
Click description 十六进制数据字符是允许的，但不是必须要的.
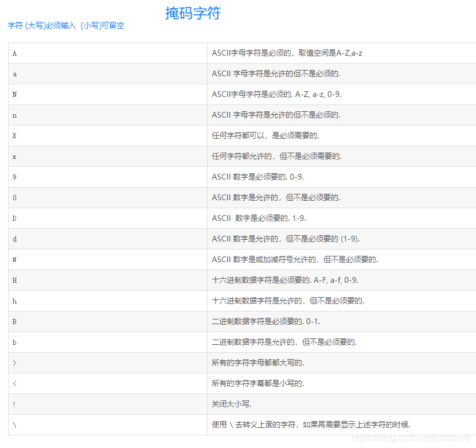pos(288,301)
